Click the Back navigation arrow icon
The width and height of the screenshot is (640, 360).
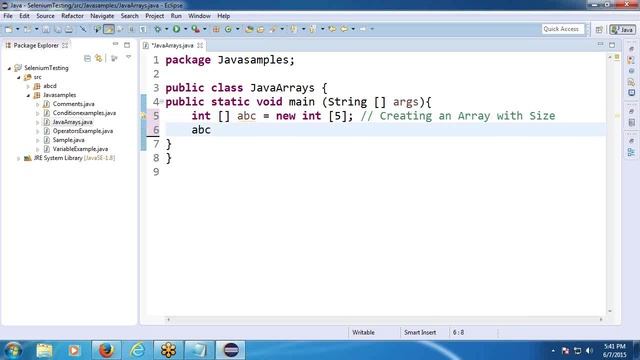344,29
